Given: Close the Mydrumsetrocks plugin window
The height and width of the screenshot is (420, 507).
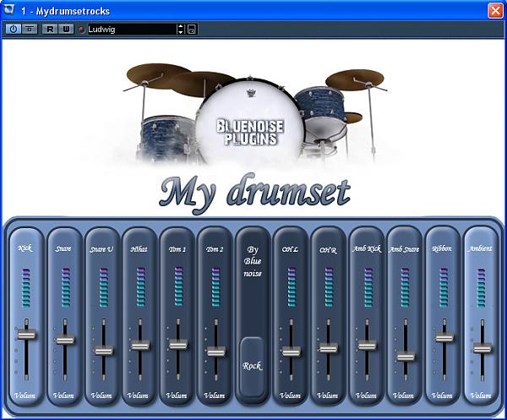Looking at the screenshot, I should click(495, 10).
